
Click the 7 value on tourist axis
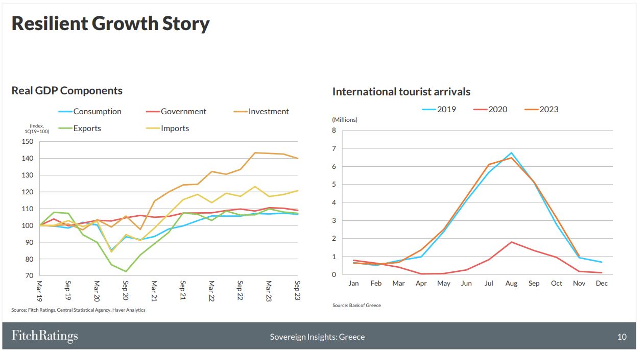pos(334,148)
